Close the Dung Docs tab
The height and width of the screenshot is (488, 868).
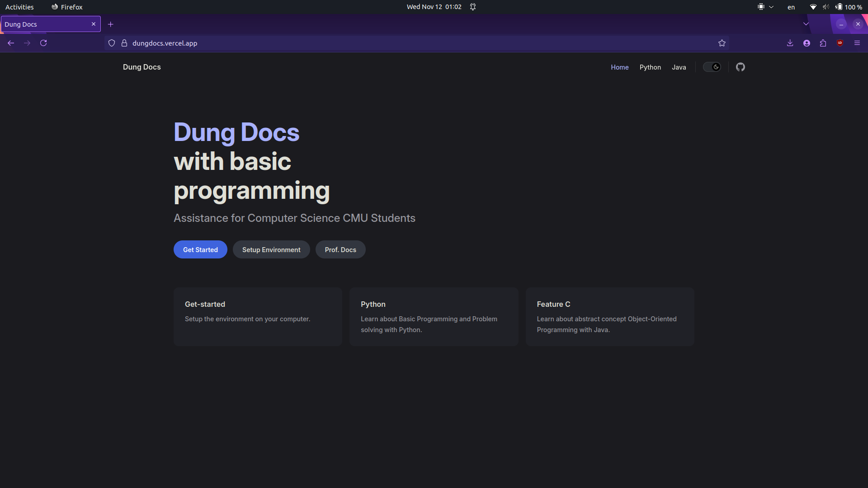click(x=94, y=24)
